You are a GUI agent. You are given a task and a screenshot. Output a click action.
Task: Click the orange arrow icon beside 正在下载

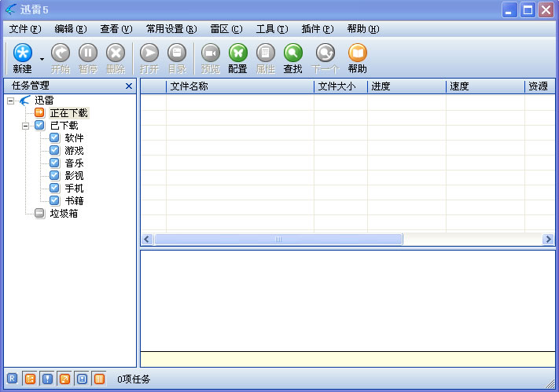39,112
